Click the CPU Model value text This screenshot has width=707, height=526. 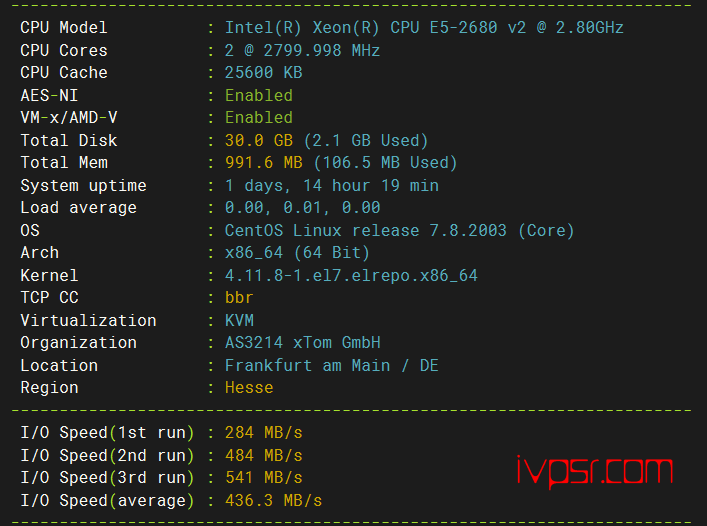point(424,28)
